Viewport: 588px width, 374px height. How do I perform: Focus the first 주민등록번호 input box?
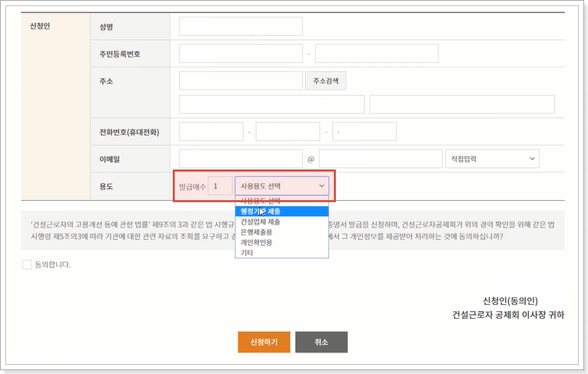click(241, 54)
